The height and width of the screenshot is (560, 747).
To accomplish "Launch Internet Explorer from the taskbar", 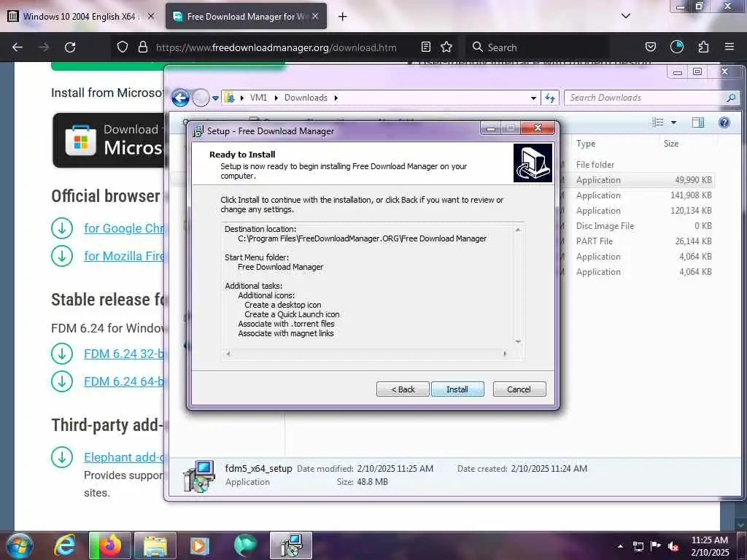I will pos(64,545).
